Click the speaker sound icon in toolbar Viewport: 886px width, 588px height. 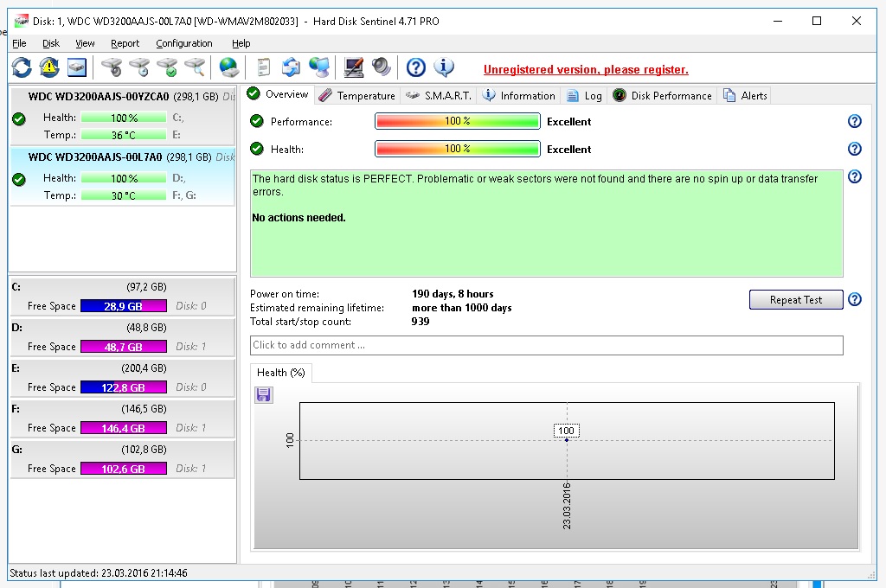381,67
